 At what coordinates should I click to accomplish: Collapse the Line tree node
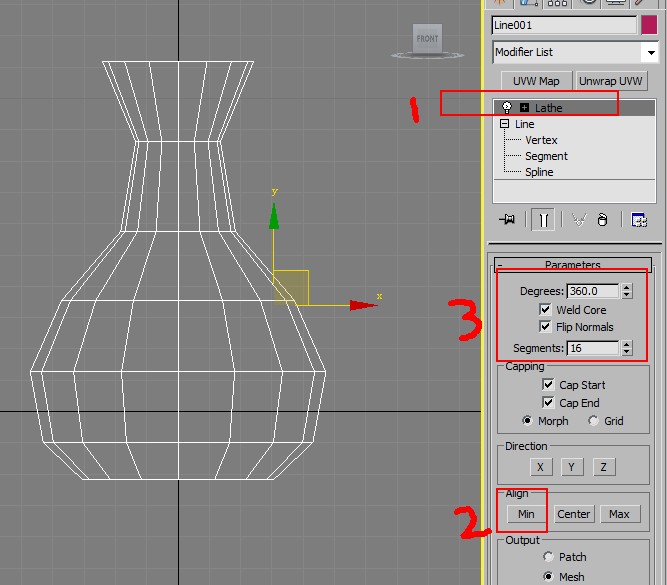(x=505, y=124)
